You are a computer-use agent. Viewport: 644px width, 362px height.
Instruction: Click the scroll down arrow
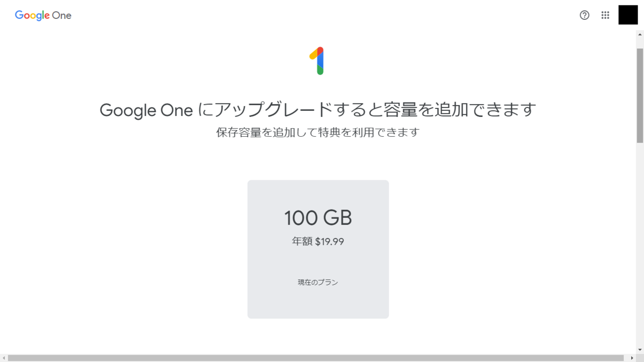pyautogui.click(x=640, y=350)
